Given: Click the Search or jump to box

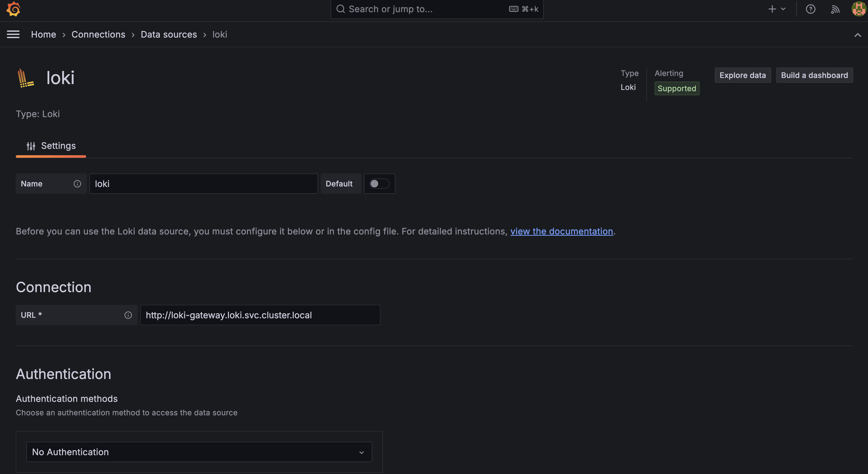Looking at the screenshot, I should click(437, 9).
